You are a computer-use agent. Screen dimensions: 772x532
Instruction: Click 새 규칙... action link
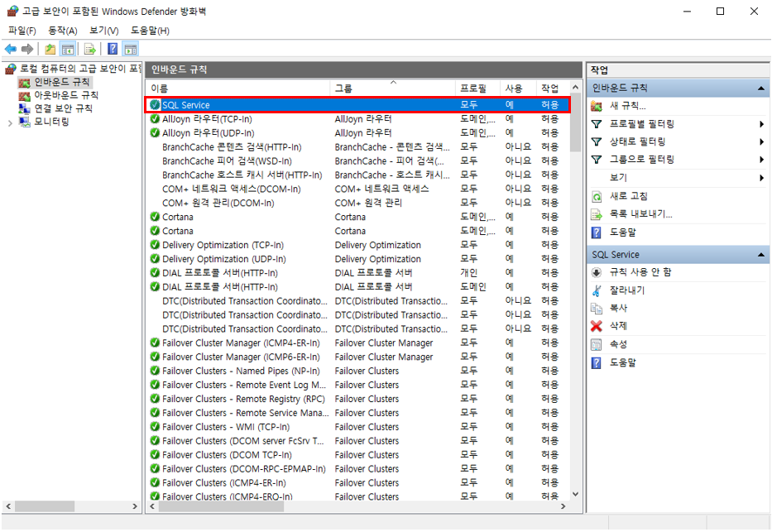coord(628,106)
